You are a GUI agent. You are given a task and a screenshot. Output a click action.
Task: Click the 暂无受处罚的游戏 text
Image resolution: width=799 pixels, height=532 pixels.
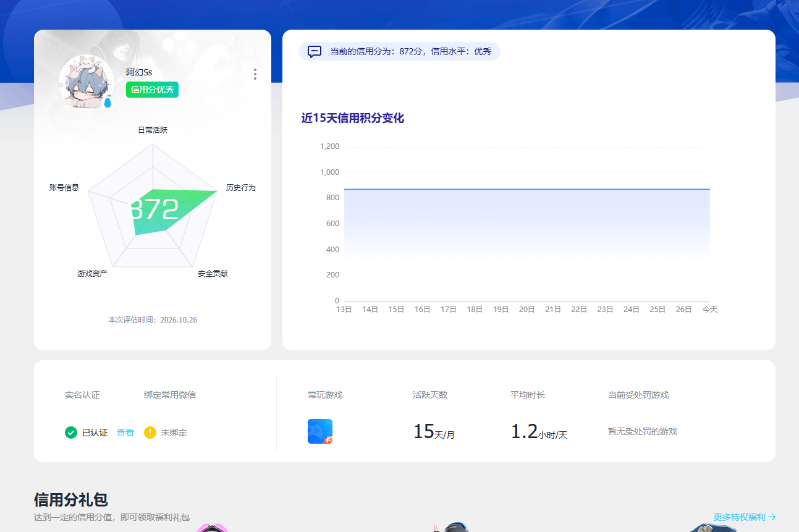(643, 431)
